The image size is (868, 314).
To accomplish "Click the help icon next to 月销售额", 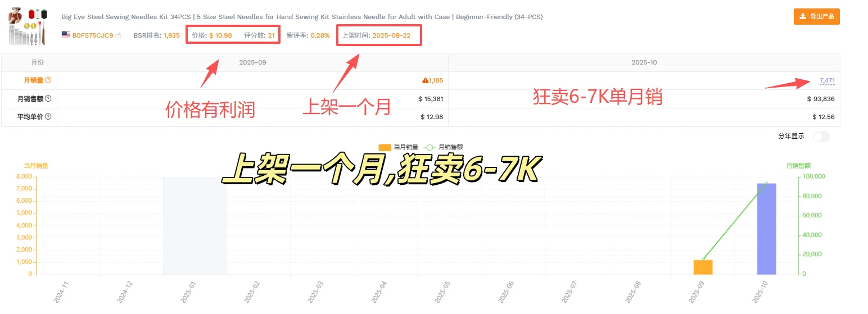I will [x=48, y=99].
